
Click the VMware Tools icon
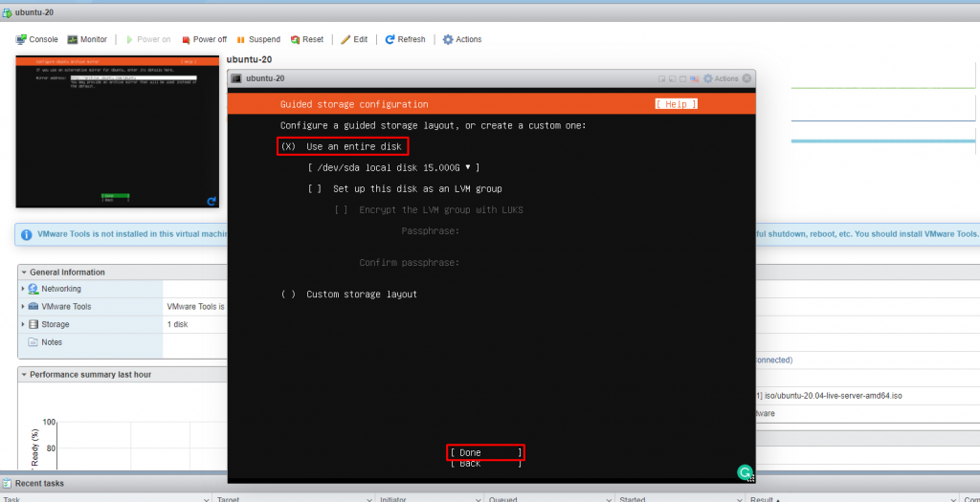(x=33, y=307)
